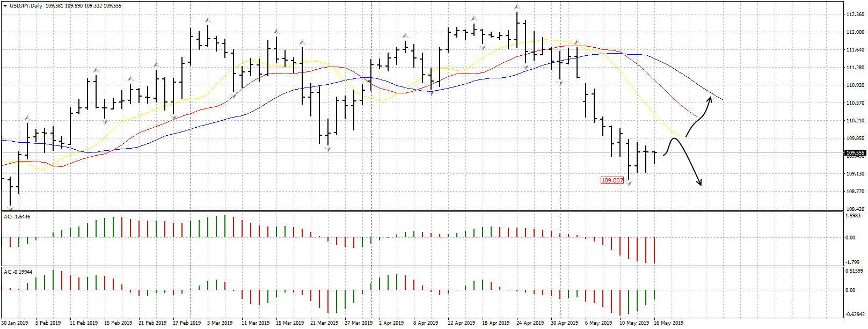Select the upward black forecast arrow head
Viewport: 868px width, 329px height.
pyautogui.click(x=710, y=99)
